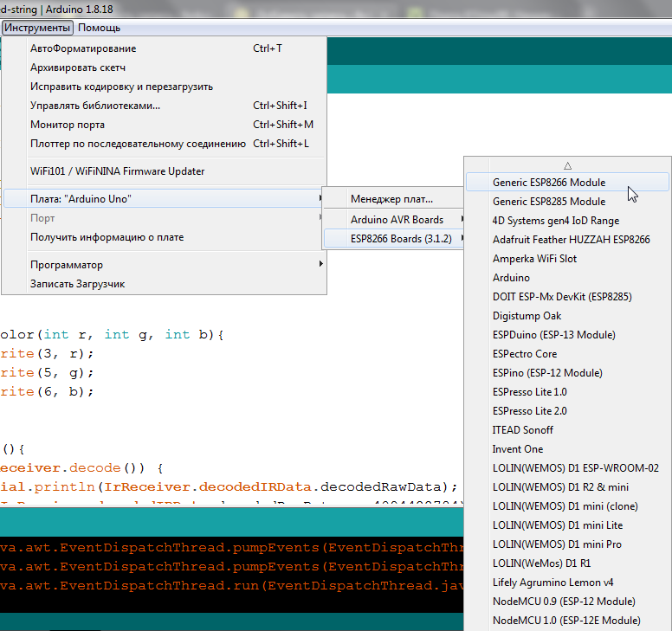The width and height of the screenshot is (672, 631).
Task: Select Digistump Oak board
Action: point(567,316)
